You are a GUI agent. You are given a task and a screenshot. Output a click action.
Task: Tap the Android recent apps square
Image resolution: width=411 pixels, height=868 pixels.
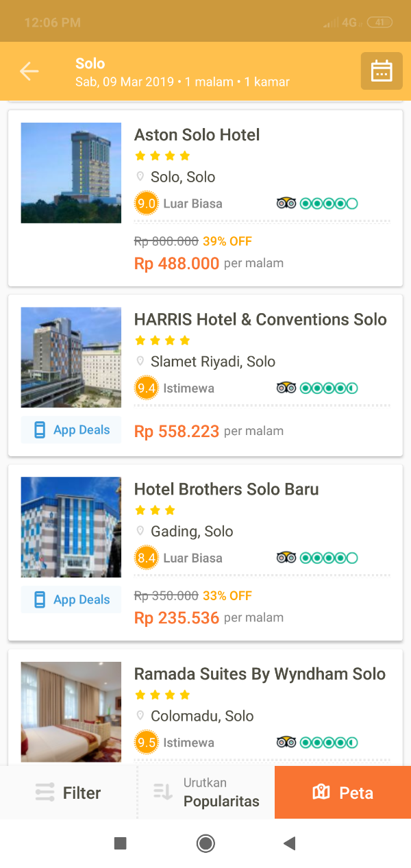(121, 843)
